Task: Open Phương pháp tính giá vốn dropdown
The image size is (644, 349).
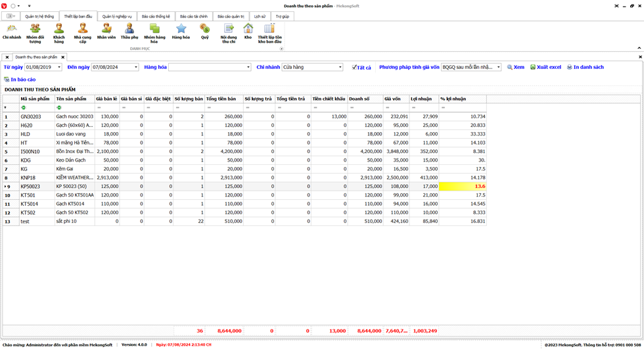Action: click(498, 67)
